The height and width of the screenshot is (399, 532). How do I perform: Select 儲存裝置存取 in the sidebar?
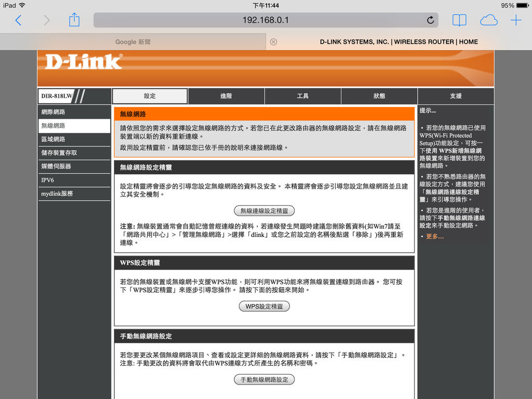[74, 153]
